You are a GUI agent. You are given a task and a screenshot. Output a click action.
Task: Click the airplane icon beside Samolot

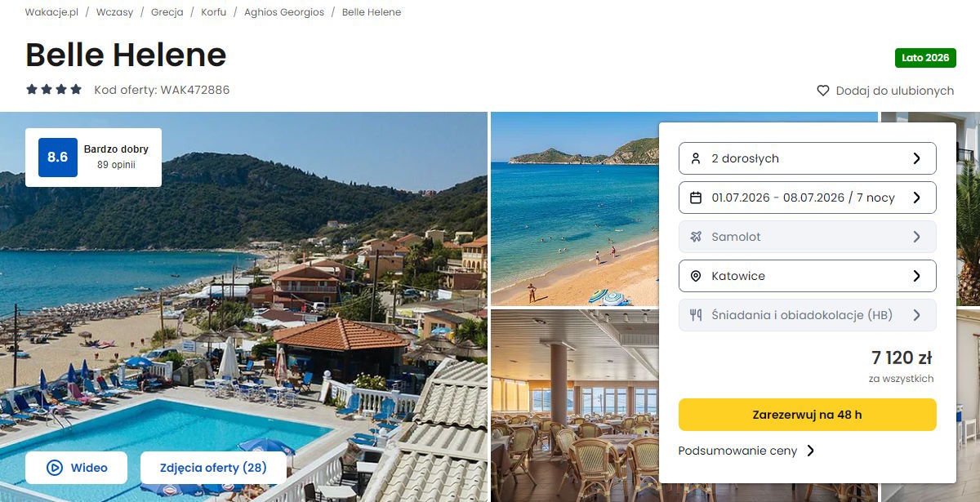pyautogui.click(x=696, y=237)
